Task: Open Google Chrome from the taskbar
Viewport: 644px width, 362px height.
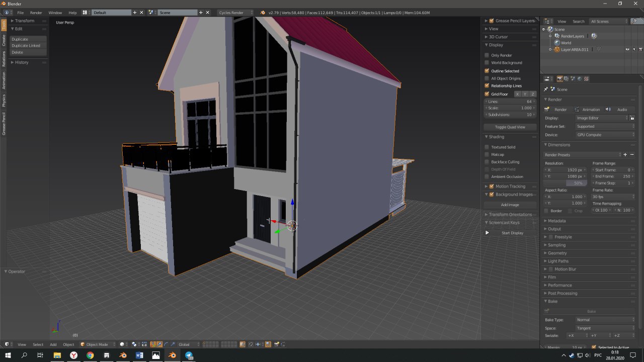Action: [x=90, y=355]
